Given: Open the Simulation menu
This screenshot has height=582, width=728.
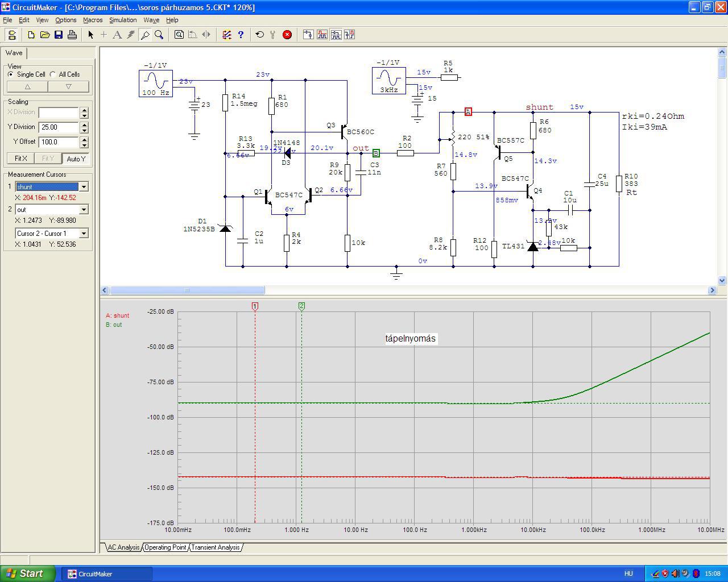Looking at the screenshot, I should [123, 20].
